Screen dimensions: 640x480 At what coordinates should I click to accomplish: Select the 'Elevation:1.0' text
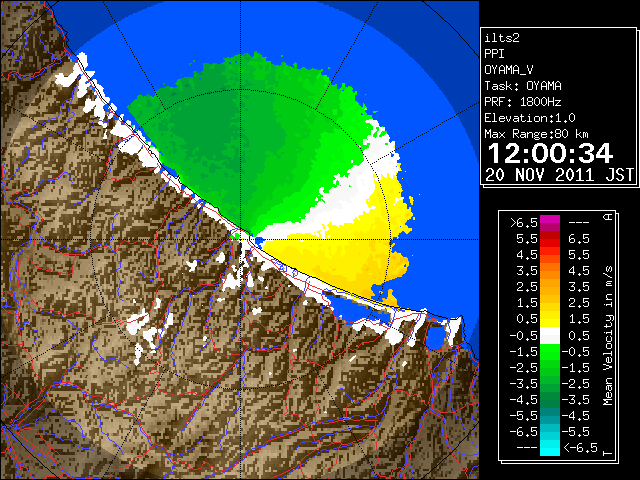530,118
